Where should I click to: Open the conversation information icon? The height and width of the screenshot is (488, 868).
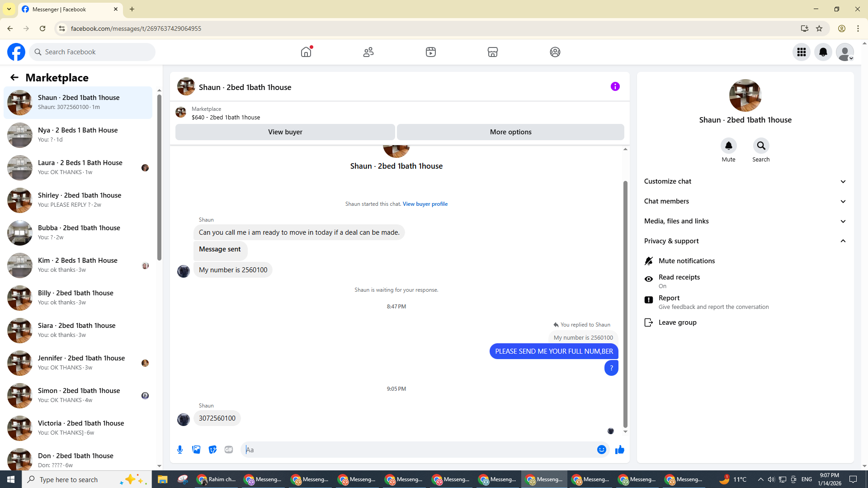615,86
